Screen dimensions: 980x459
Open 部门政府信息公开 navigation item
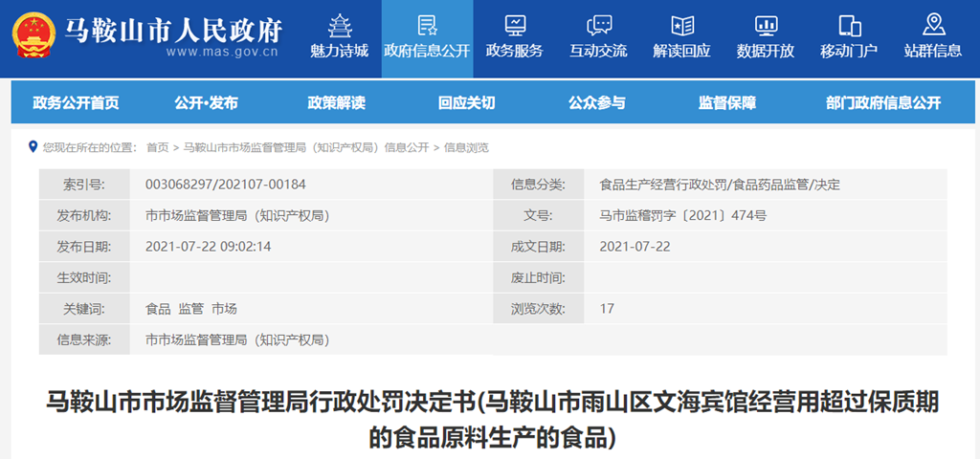click(883, 103)
